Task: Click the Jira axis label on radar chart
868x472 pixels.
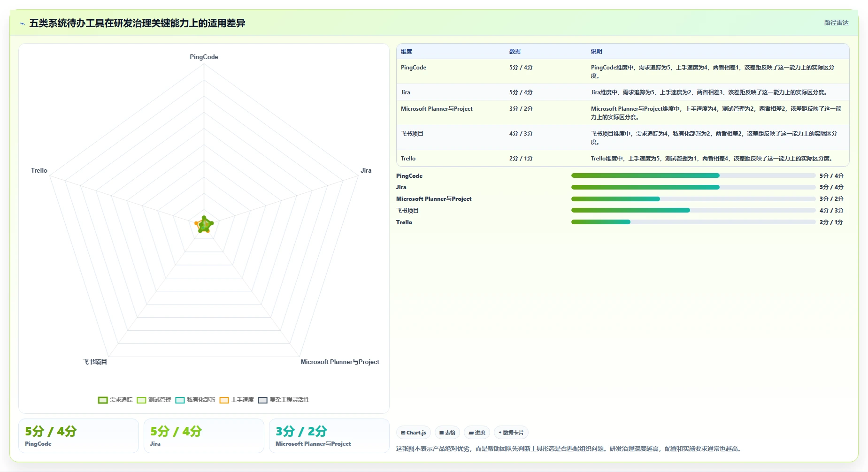Action: pyautogui.click(x=366, y=170)
